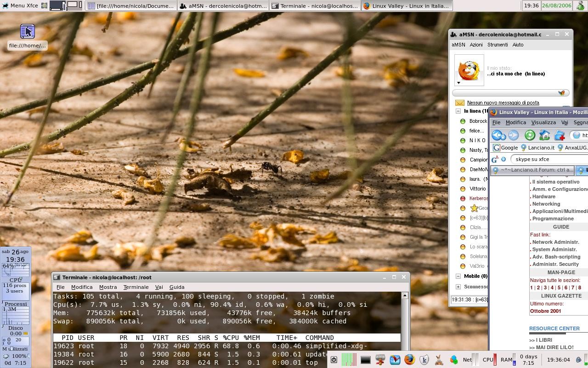Click the MSN butterfly icon in aMSN

click(561, 93)
